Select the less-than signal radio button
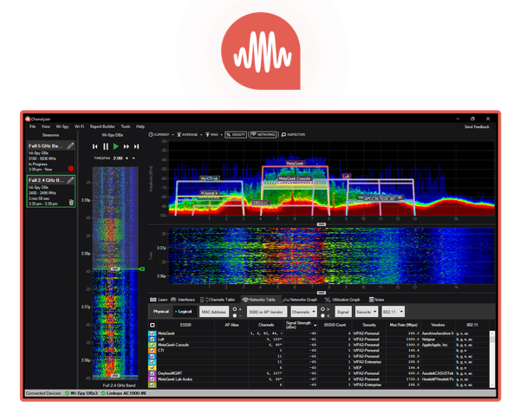520x420 pixels. point(322,315)
